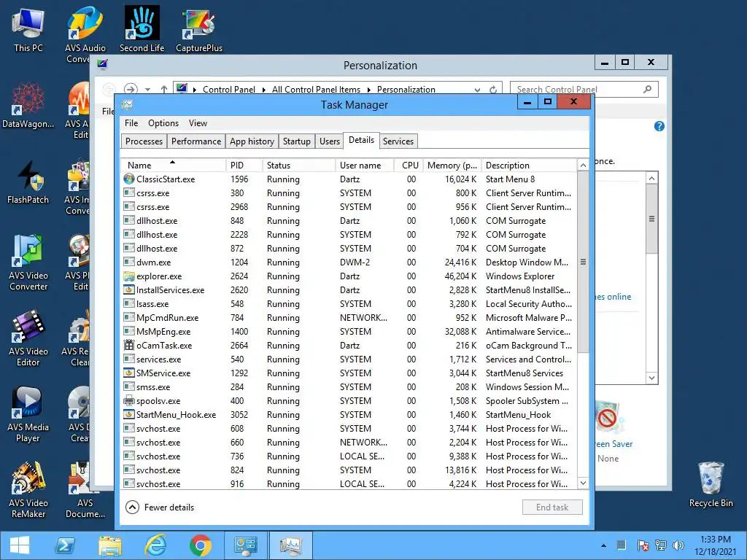
Task: Expand All Control Panel Items breadcrumb arrow
Action: click(368, 90)
